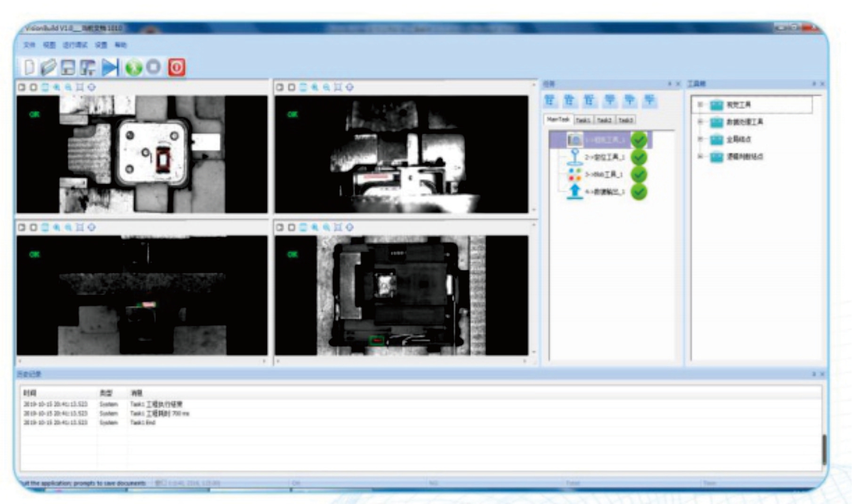Click first blue icon in task panel toolbar

(550, 100)
